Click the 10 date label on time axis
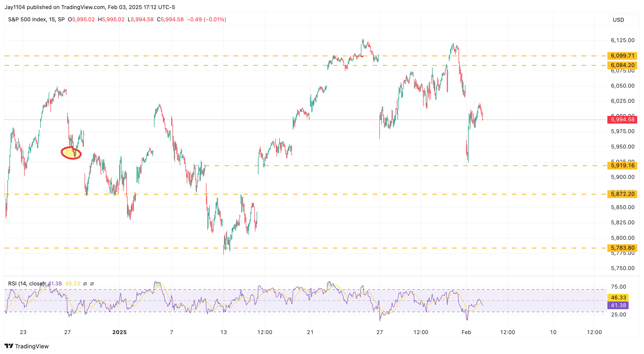Image resolution: width=644 pixels, height=354 pixels. [553, 332]
